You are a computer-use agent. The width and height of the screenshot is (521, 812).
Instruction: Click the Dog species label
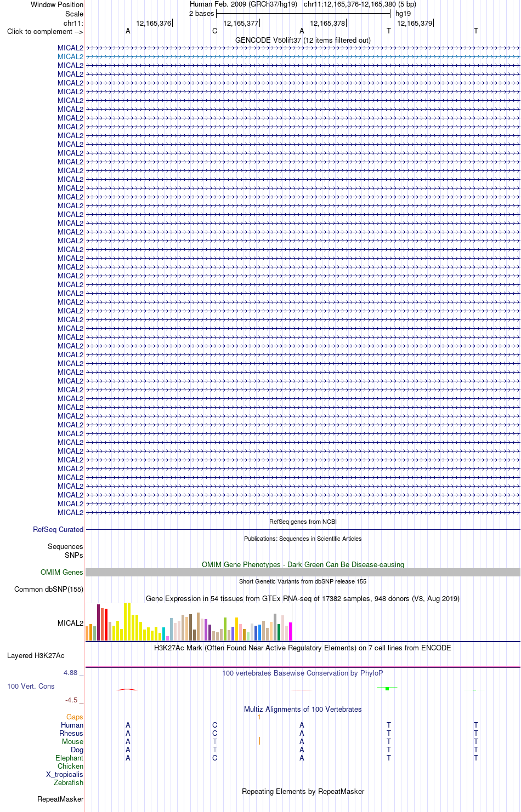click(x=77, y=750)
